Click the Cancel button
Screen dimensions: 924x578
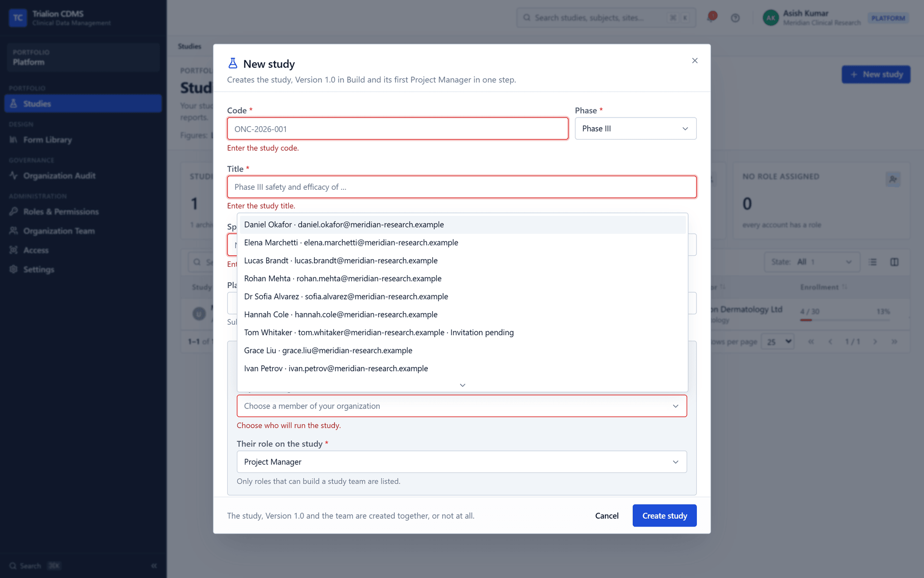tap(607, 516)
